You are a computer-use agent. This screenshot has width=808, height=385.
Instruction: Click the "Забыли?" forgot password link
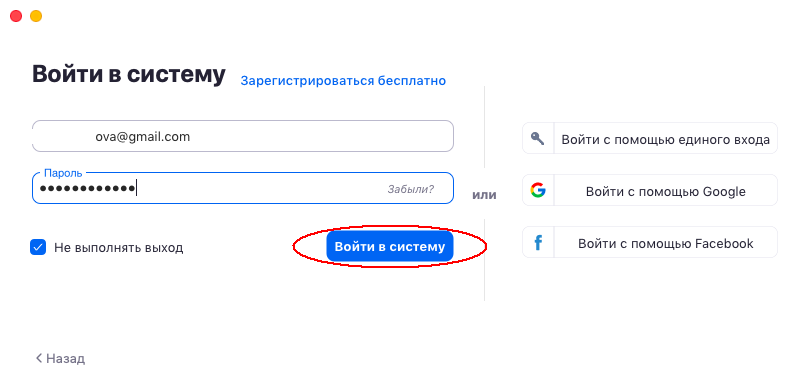411,189
